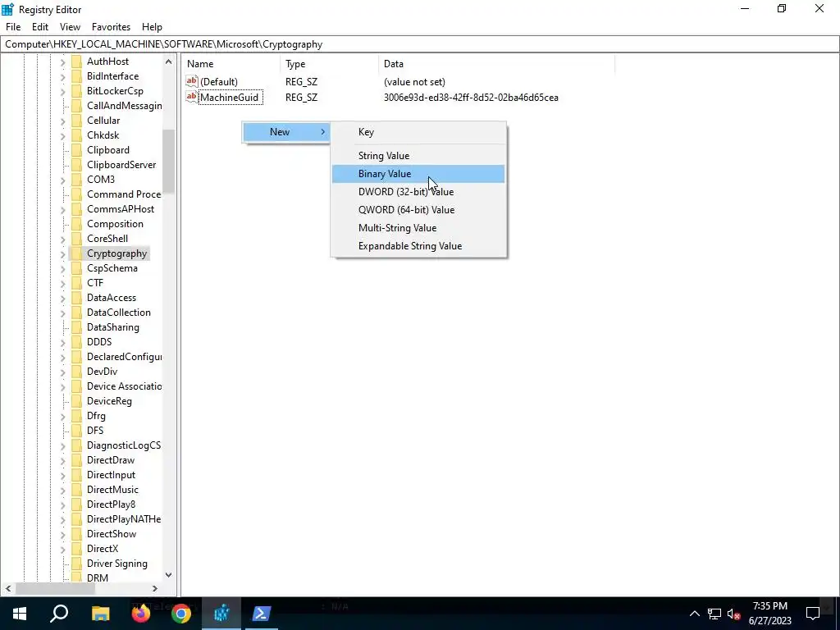
Task: Click the Cryptography folder icon
Action: tap(76, 253)
